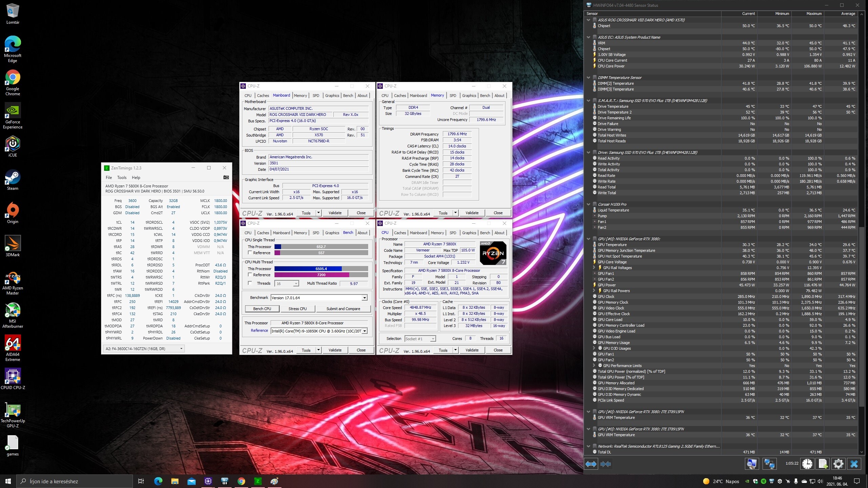Screen dimensions: 868x488
Task: Expand the GPU Performance Limits row
Action: click(x=594, y=366)
